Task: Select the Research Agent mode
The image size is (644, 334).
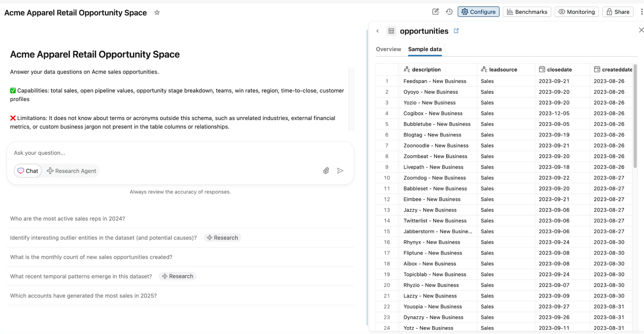Action: [x=71, y=171]
